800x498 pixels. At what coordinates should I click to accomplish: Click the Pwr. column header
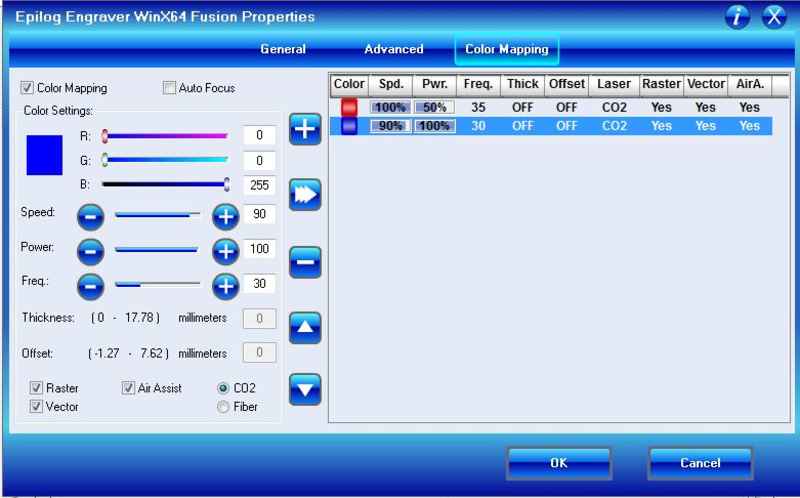tap(435, 85)
